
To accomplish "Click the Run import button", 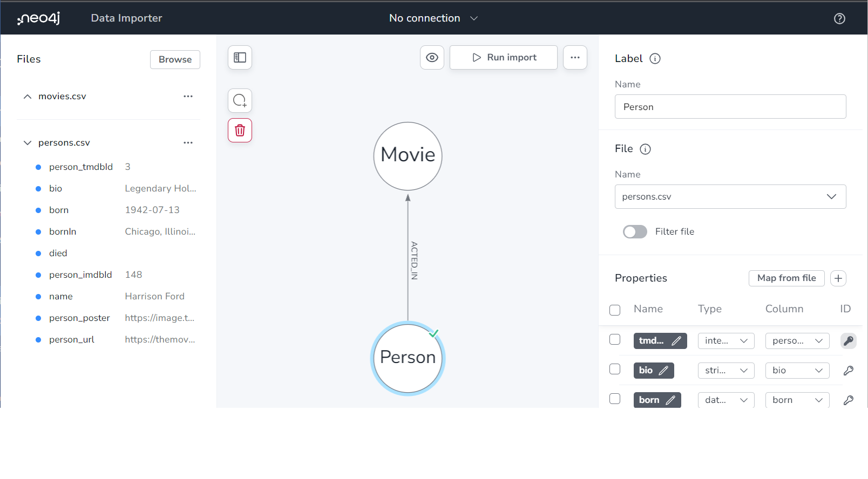I will 504,57.
